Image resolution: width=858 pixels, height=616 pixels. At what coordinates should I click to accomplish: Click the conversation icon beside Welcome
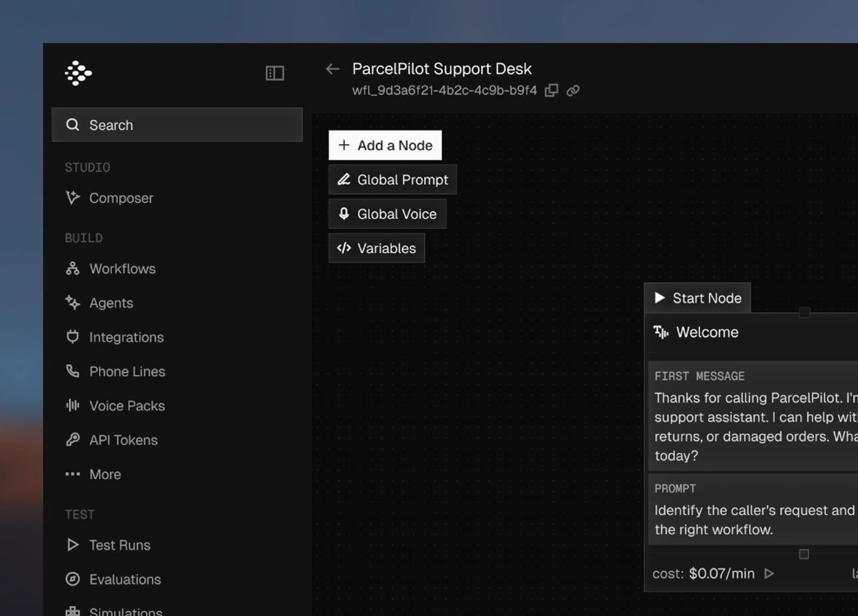pos(661,333)
